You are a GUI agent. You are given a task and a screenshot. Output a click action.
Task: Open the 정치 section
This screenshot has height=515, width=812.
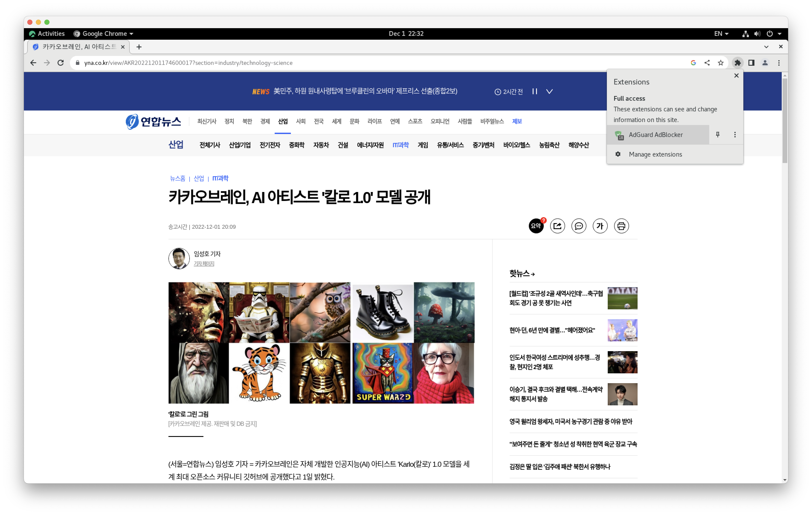pos(229,121)
